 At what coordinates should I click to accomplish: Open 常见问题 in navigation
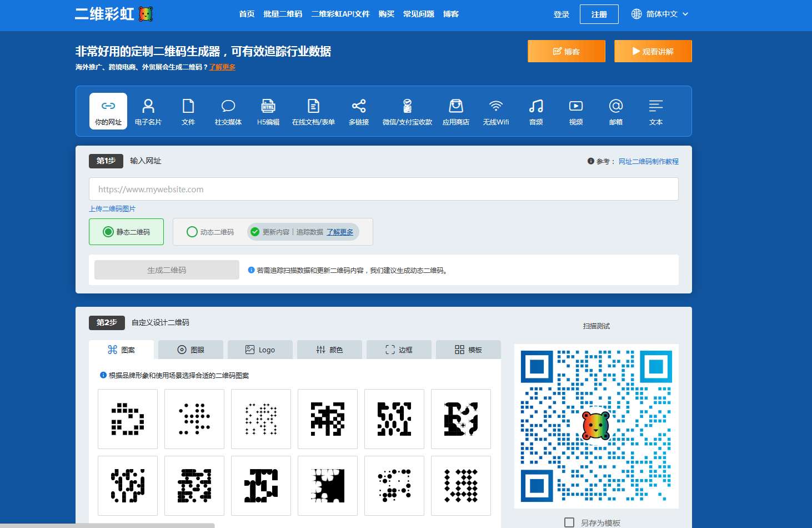click(419, 14)
